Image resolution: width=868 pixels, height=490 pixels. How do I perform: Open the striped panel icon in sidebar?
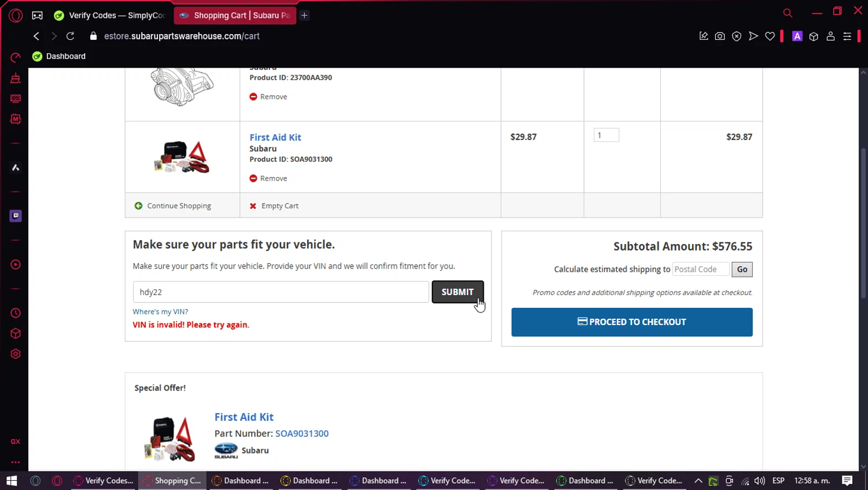(x=16, y=99)
